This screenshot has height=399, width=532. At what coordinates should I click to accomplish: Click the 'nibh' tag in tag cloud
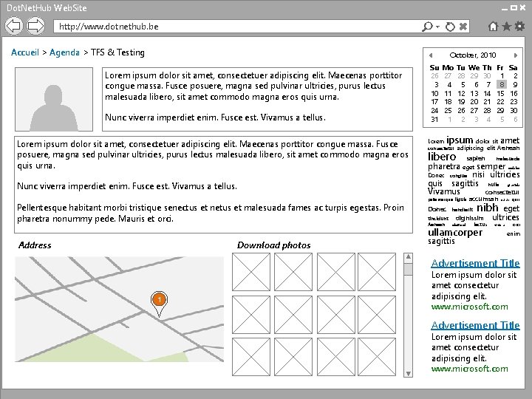(x=488, y=208)
